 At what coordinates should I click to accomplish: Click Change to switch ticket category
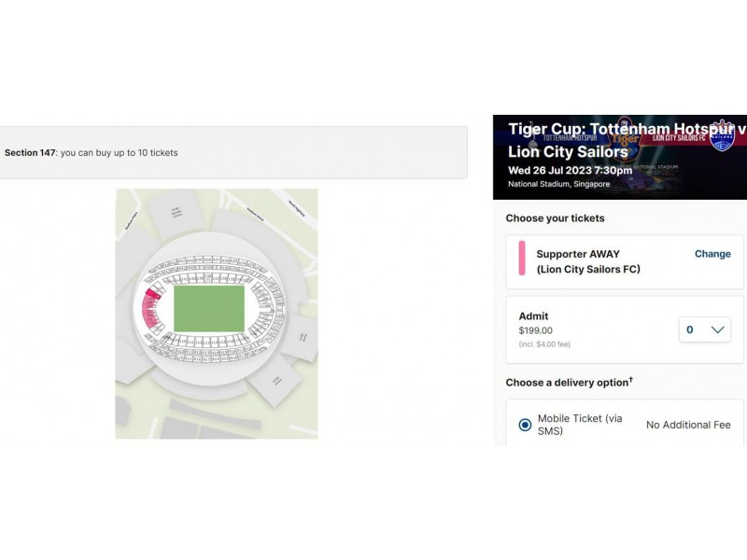point(712,254)
